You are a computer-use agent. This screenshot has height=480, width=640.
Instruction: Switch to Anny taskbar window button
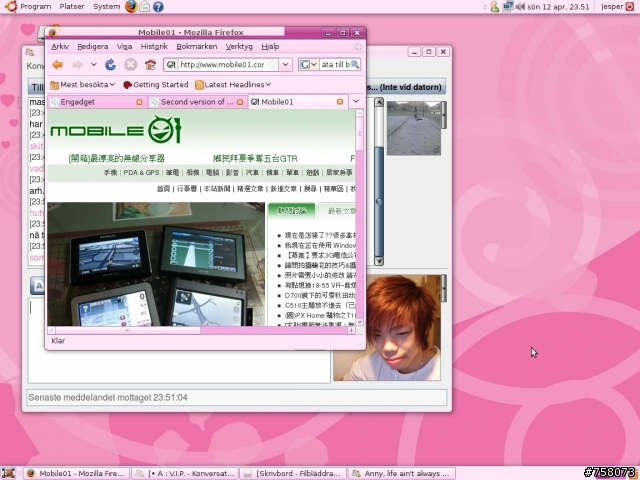[402, 473]
